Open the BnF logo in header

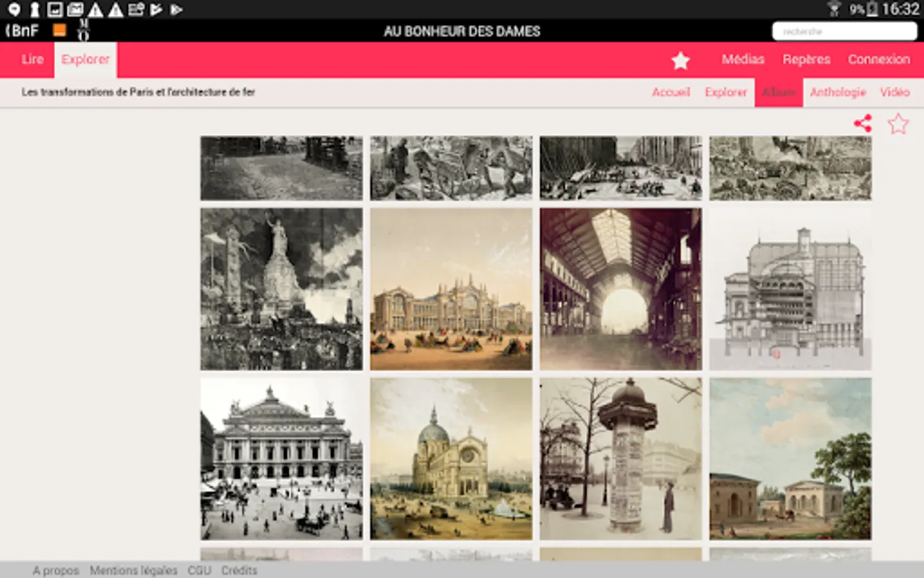point(22,30)
